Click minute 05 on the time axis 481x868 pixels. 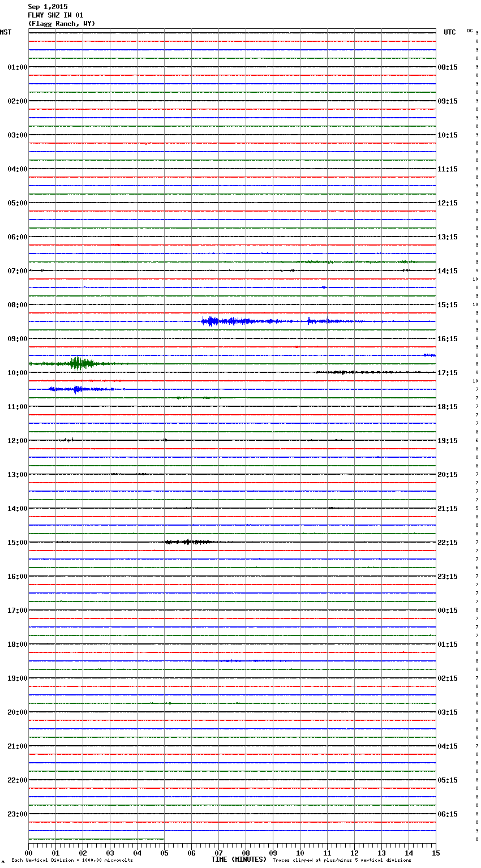pos(164,853)
